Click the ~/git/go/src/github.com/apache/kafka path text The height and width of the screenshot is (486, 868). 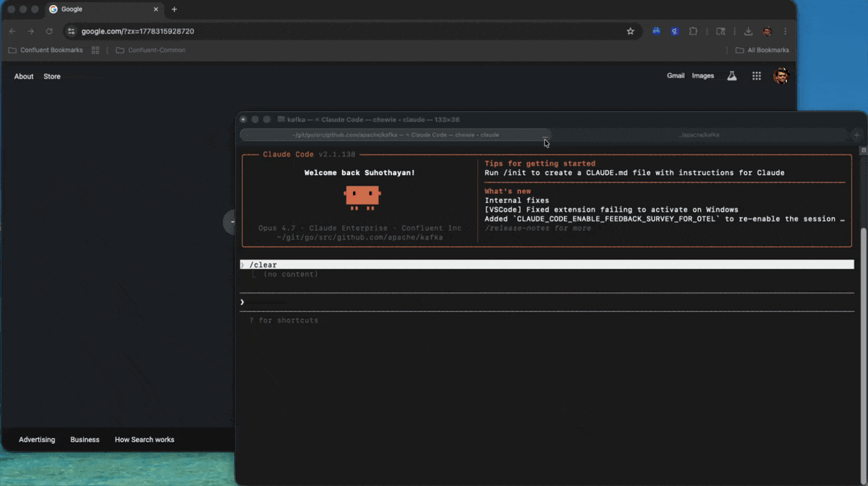click(x=359, y=237)
